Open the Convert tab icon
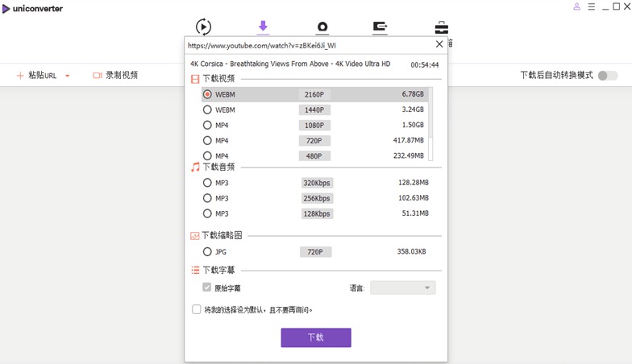This screenshot has height=364, width=632. click(203, 27)
